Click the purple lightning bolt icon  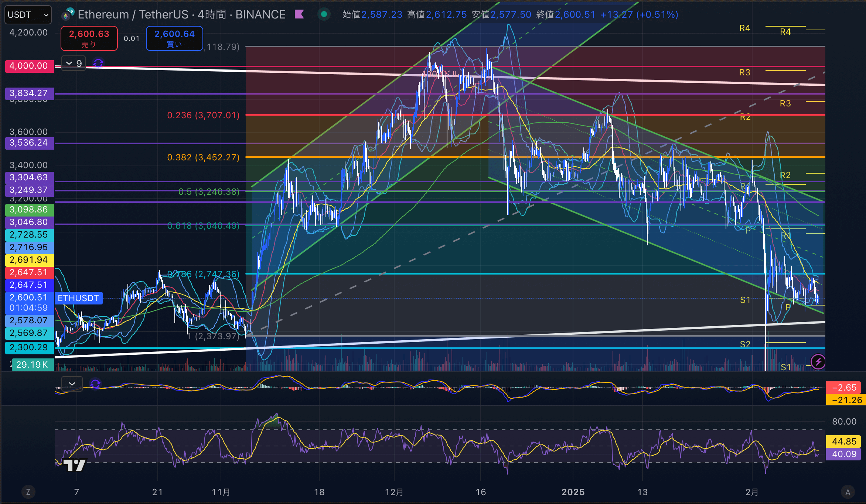(818, 361)
